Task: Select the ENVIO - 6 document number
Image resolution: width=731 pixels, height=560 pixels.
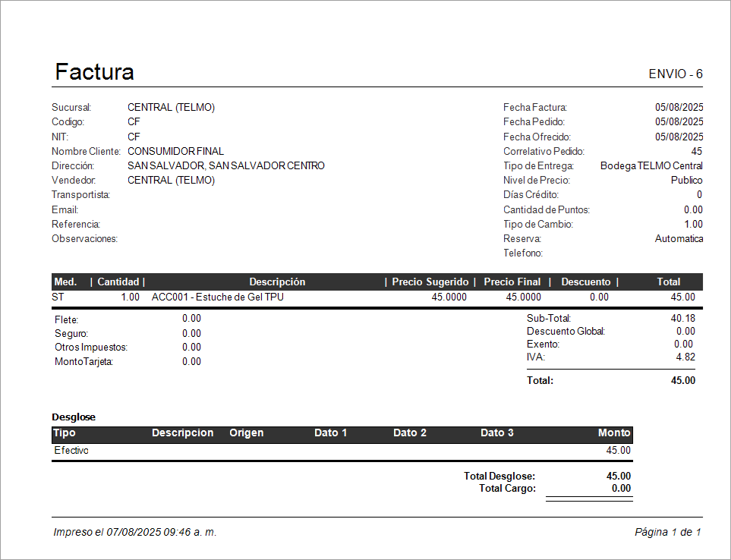Action: pos(675,74)
